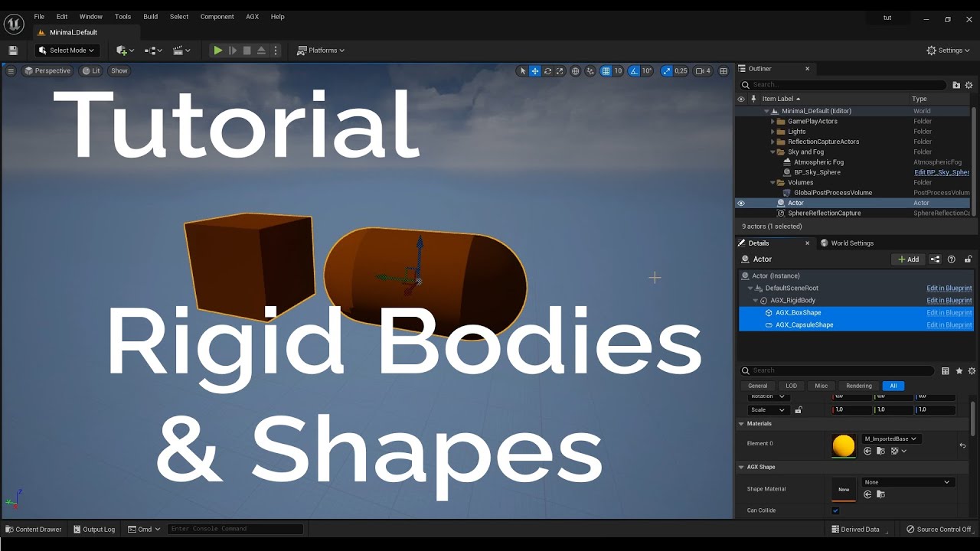Open the Cinematics clapperboard menu
980x551 pixels.
tap(181, 51)
